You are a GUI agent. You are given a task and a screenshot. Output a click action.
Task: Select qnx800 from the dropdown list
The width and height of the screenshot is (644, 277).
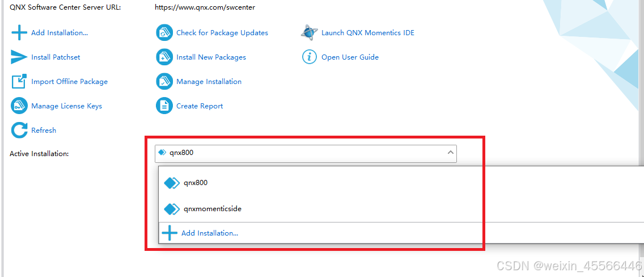tap(402, 183)
